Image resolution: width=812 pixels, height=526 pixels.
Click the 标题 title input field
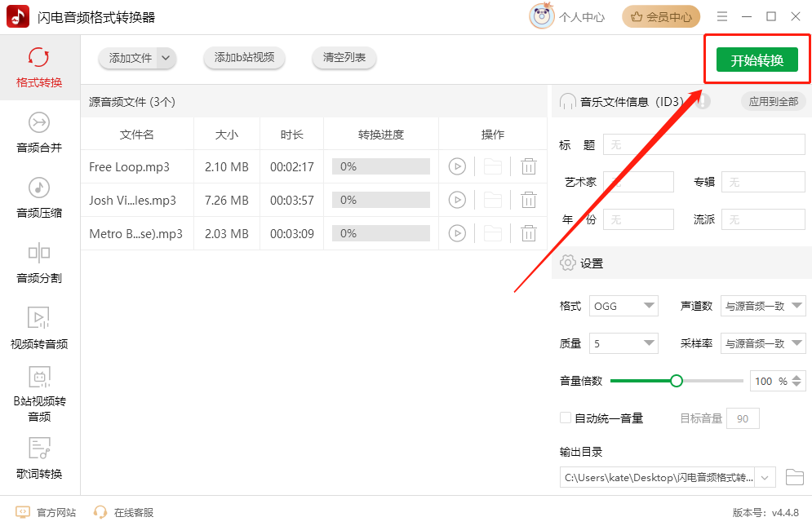coord(703,145)
